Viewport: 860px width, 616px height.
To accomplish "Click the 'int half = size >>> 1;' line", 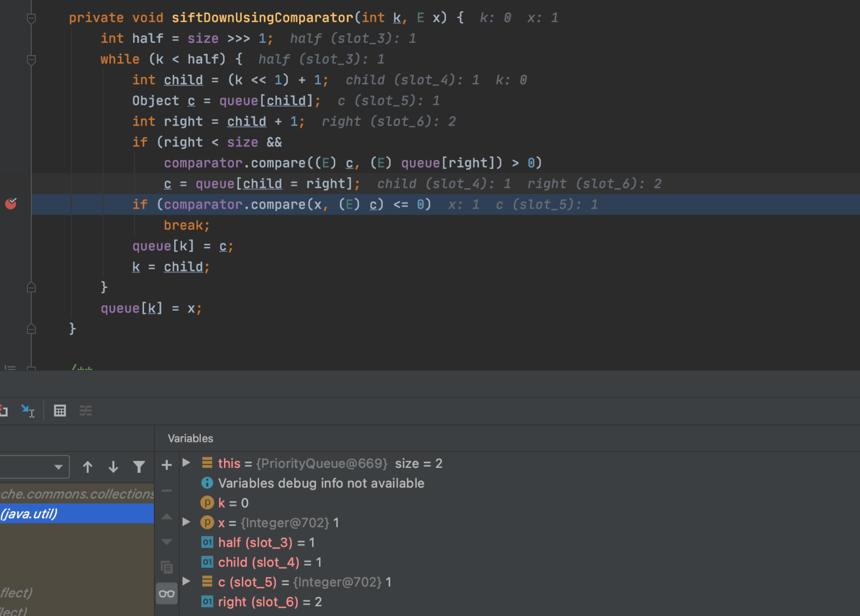I will pos(187,39).
